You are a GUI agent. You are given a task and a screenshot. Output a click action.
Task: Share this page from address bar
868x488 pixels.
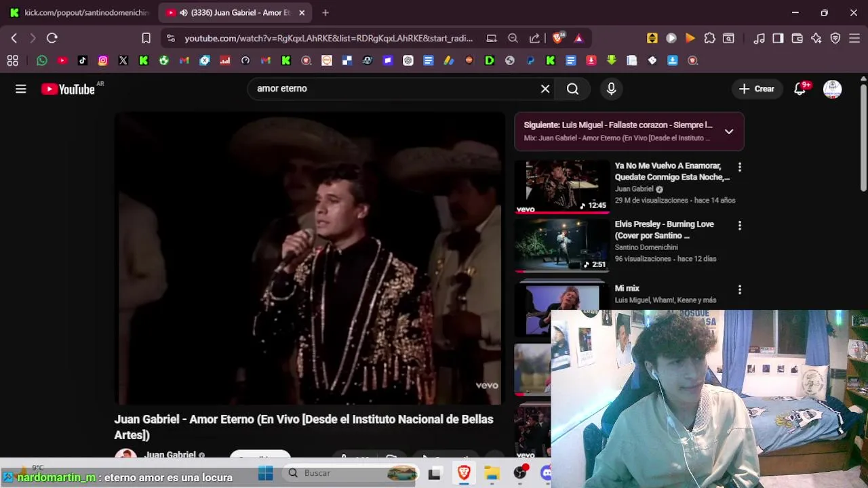pyautogui.click(x=534, y=39)
